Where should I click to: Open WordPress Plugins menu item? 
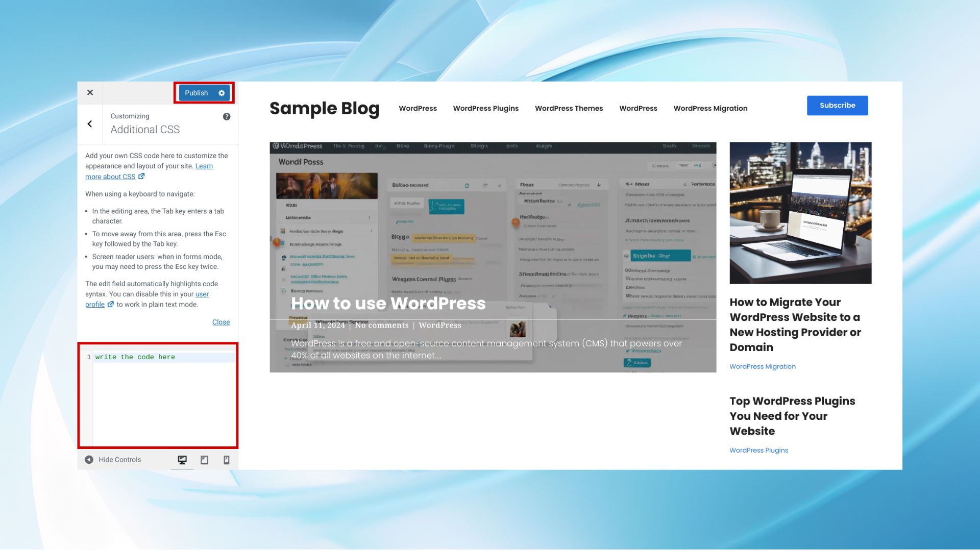[x=485, y=108]
